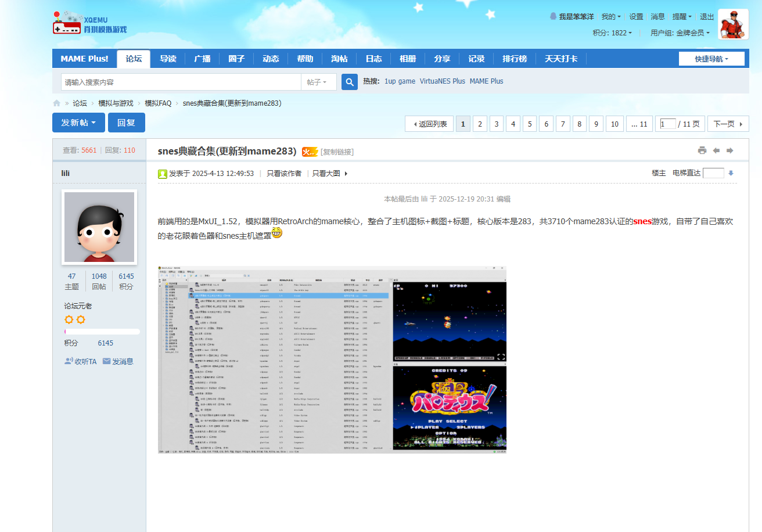Click the blue search magnifier button

coord(349,82)
